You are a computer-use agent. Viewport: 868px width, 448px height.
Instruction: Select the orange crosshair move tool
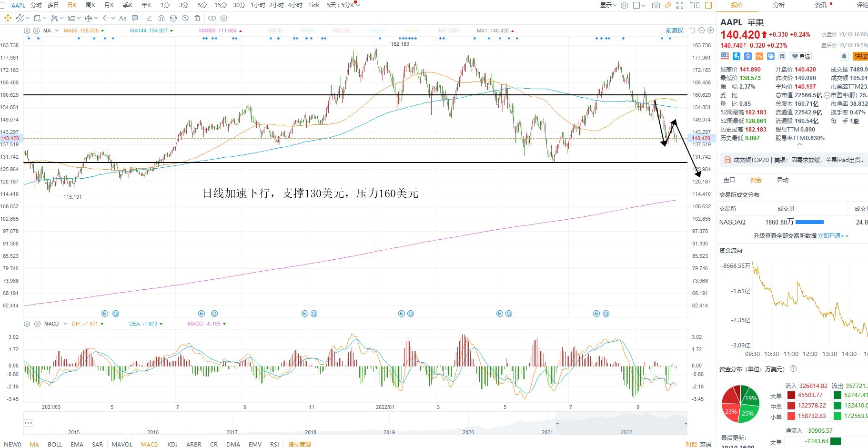(x=8, y=18)
